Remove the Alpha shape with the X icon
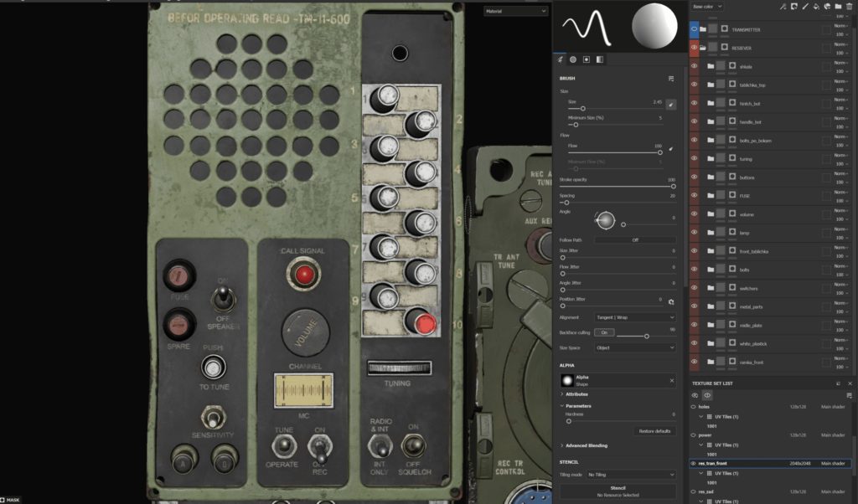This screenshot has width=858, height=504. (671, 381)
